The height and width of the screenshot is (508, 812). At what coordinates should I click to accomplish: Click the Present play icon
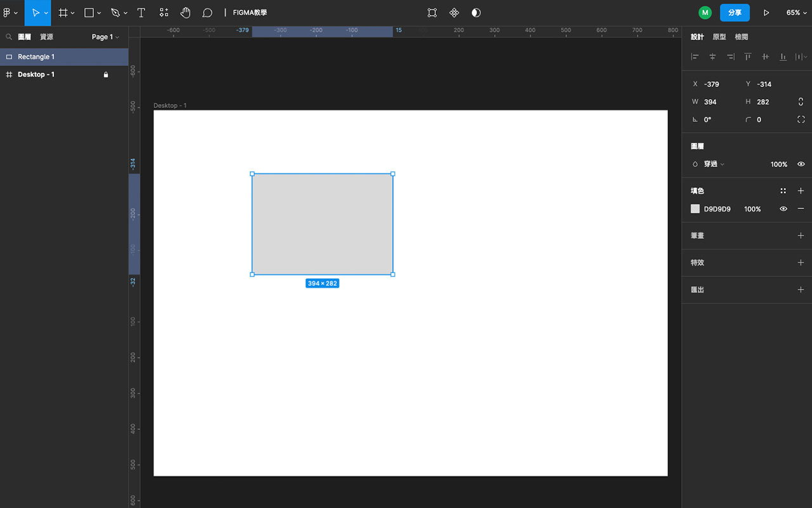[x=766, y=13]
